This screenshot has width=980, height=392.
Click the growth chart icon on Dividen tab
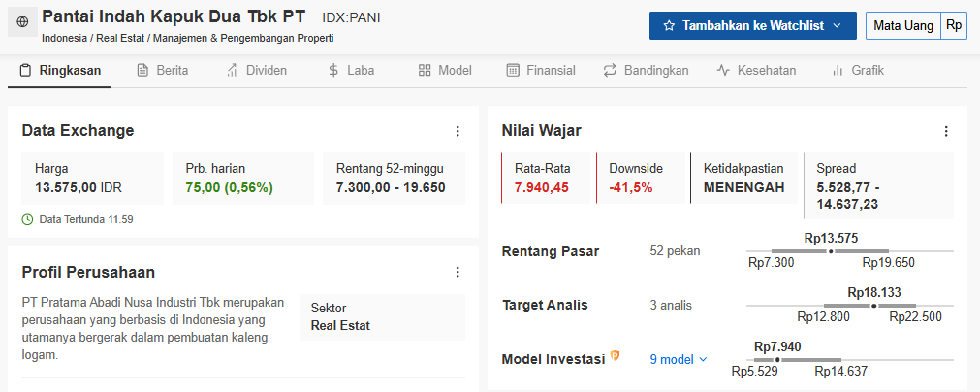[233, 70]
